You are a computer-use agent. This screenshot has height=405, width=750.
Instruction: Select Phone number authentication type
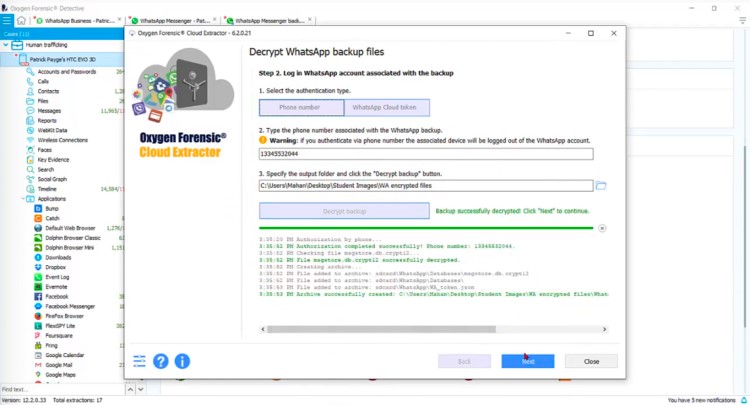[300, 107]
